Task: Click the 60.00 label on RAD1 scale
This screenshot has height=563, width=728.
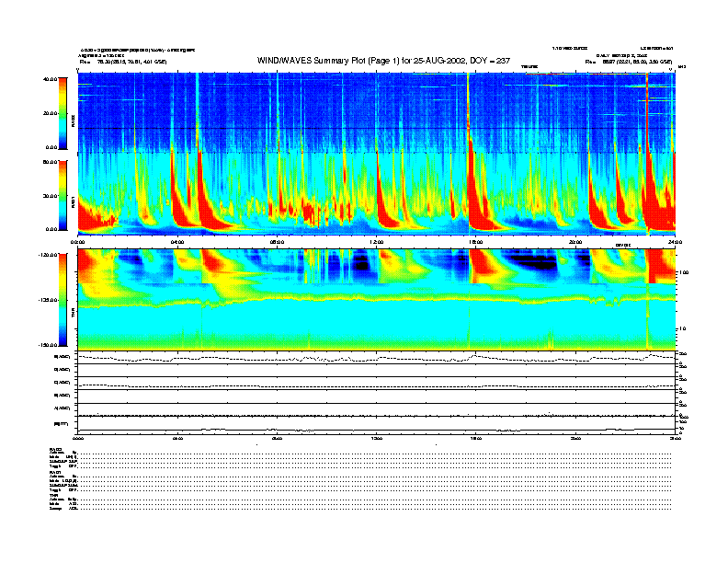Action: [50, 162]
